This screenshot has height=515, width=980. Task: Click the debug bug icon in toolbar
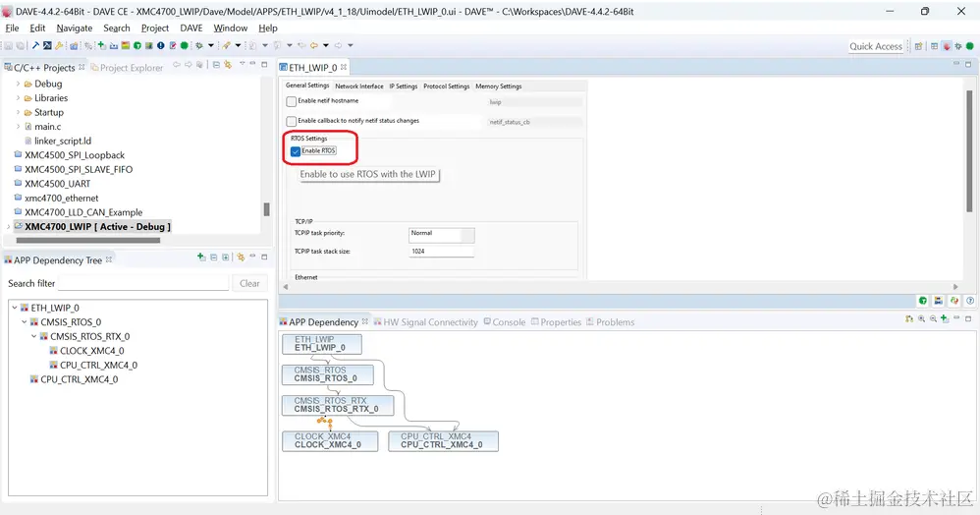click(198, 45)
